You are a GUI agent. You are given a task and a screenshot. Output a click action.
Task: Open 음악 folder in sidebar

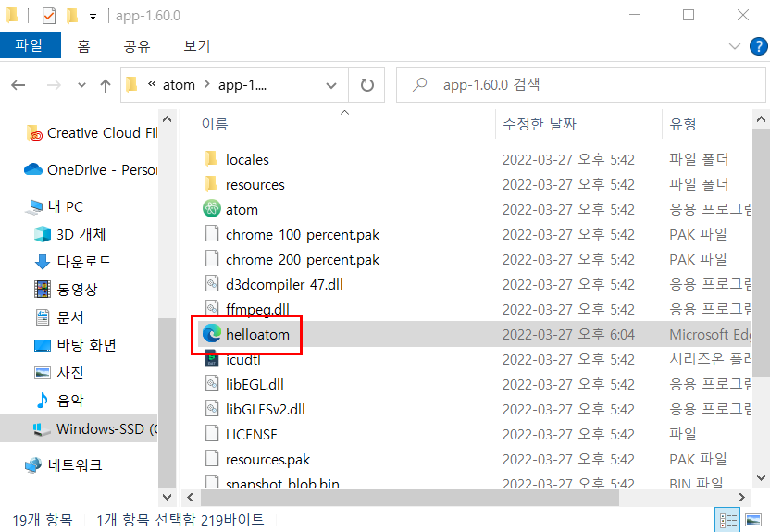[59, 401]
